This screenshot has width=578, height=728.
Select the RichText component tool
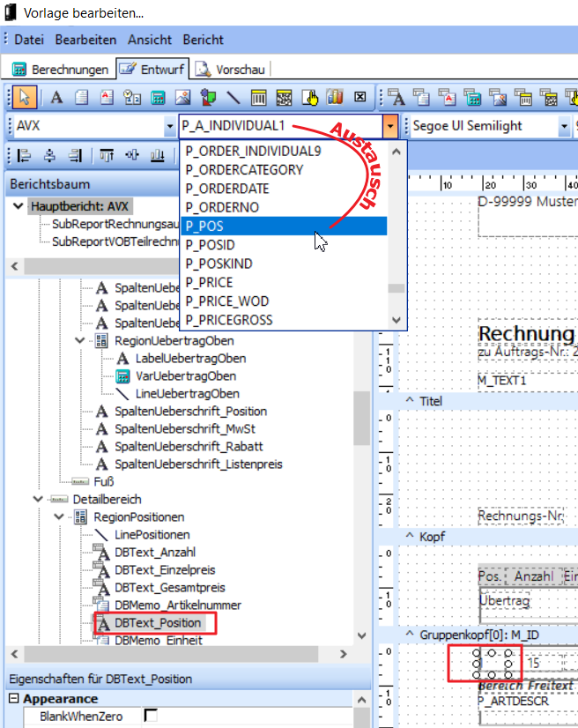(x=107, y=98)
